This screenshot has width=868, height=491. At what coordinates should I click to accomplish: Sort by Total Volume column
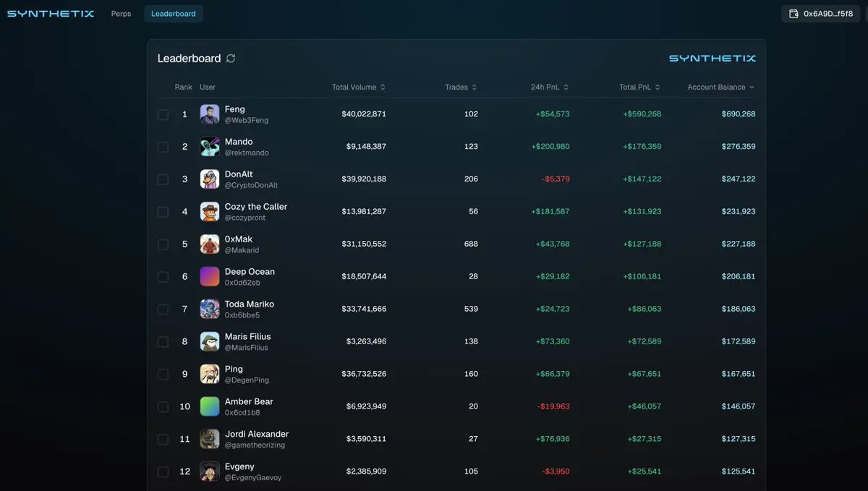point(359,87)
